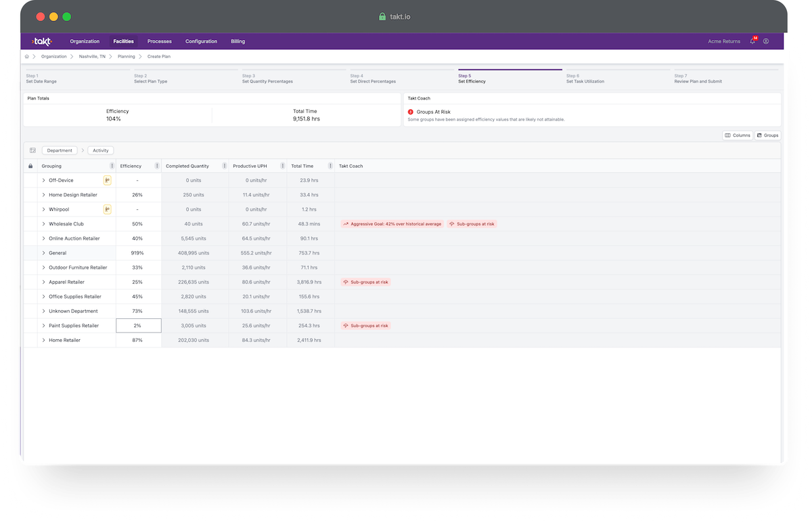Open Efficiency column menu dots
812x522 pixels.
tap(157, 166)
